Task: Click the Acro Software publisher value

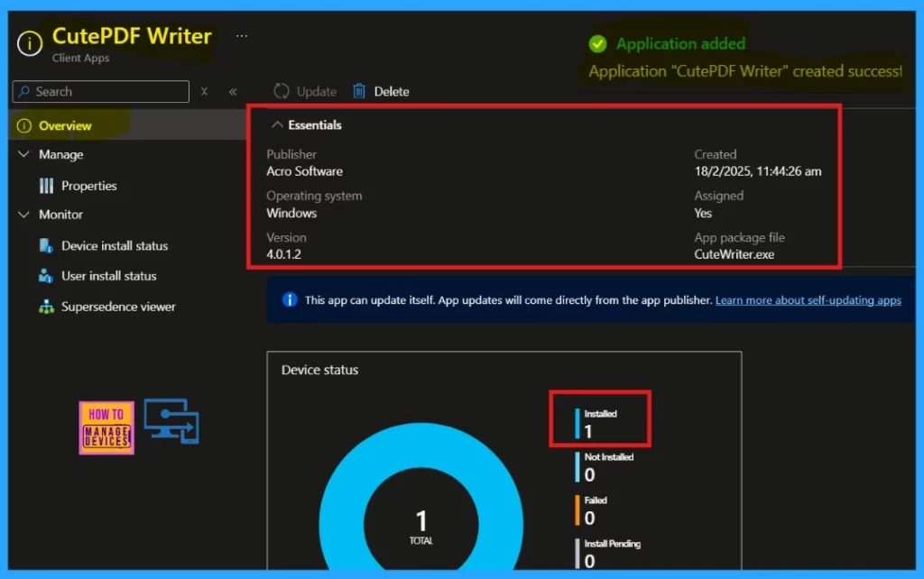Action: coord(304,171)
